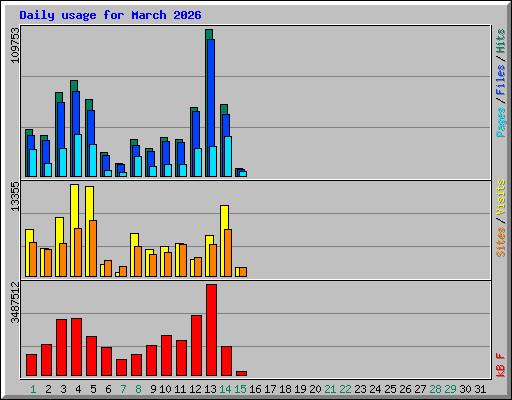Viewport: 512px width, 400px height.
Task: Click the red KB bar for day 7
Action: [x=121, y=367]
